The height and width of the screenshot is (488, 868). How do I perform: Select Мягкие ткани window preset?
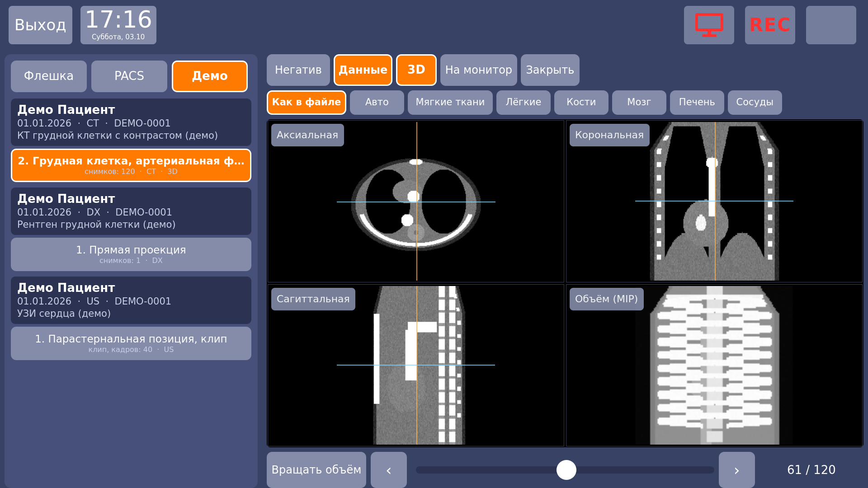(450, 103)
